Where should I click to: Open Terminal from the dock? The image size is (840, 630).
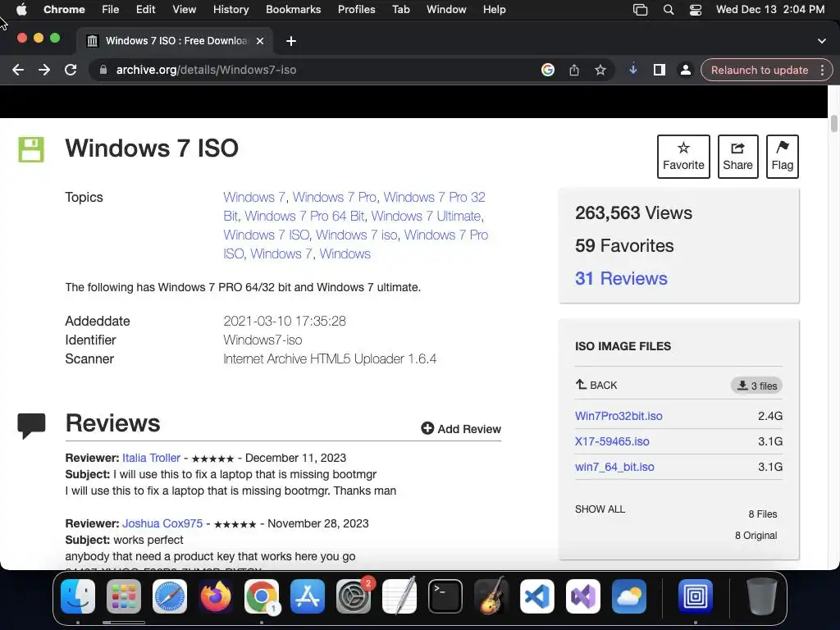point(445,596)
